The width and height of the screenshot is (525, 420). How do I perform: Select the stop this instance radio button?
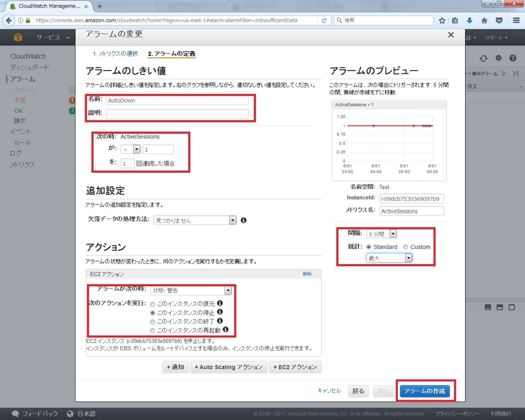click(x=152, y=313)
